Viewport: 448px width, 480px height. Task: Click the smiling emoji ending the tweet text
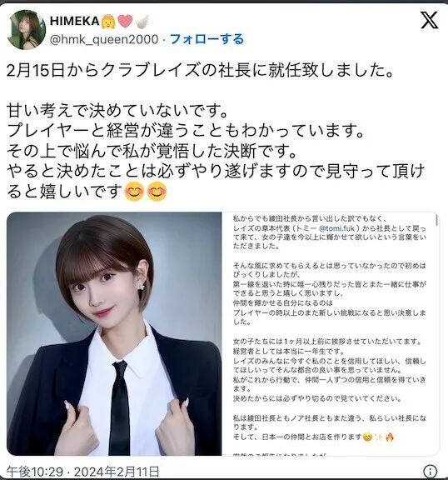(x=157, y=192)
